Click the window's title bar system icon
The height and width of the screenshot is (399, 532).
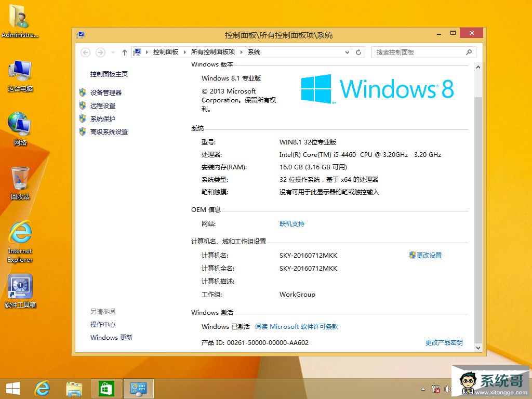pyautogui.click(x=81, y=35)
